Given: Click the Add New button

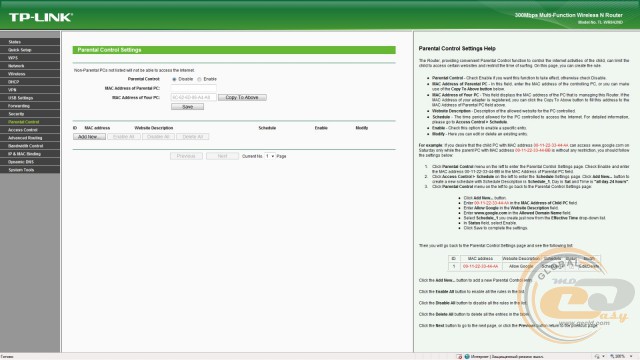Looking at the screenshot, I should pos(89,137).
